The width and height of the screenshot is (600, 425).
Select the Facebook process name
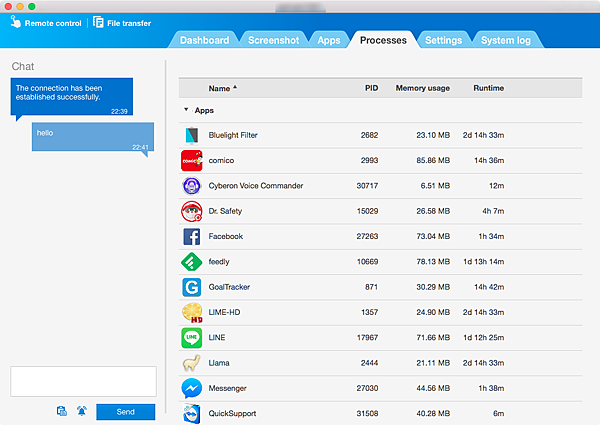225,236
